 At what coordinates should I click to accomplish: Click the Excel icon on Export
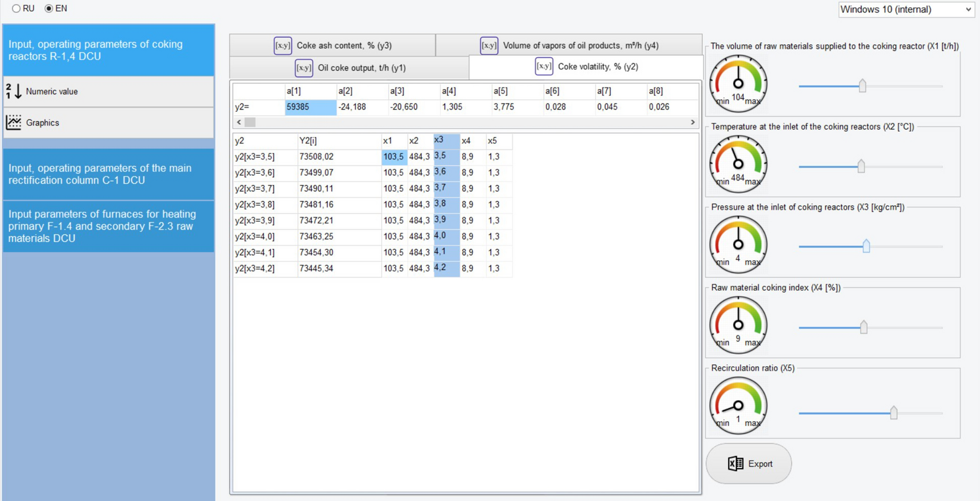[735, 464]
